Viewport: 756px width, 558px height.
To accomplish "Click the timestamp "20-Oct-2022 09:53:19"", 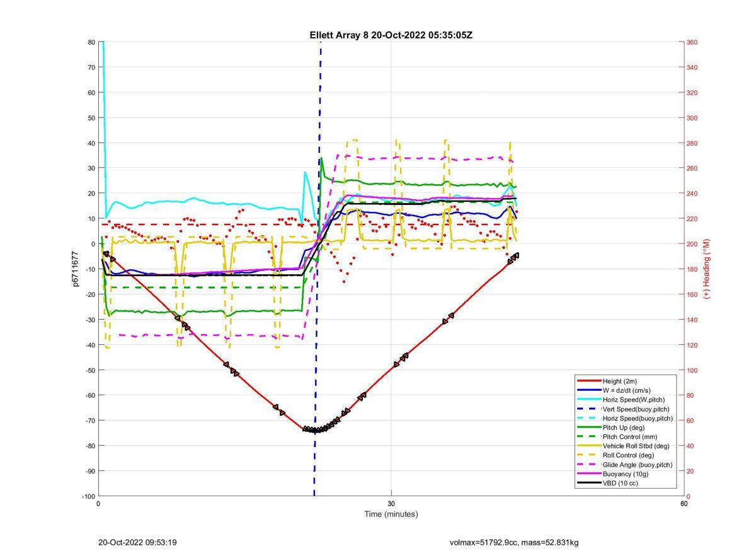I will pos(137,542).
